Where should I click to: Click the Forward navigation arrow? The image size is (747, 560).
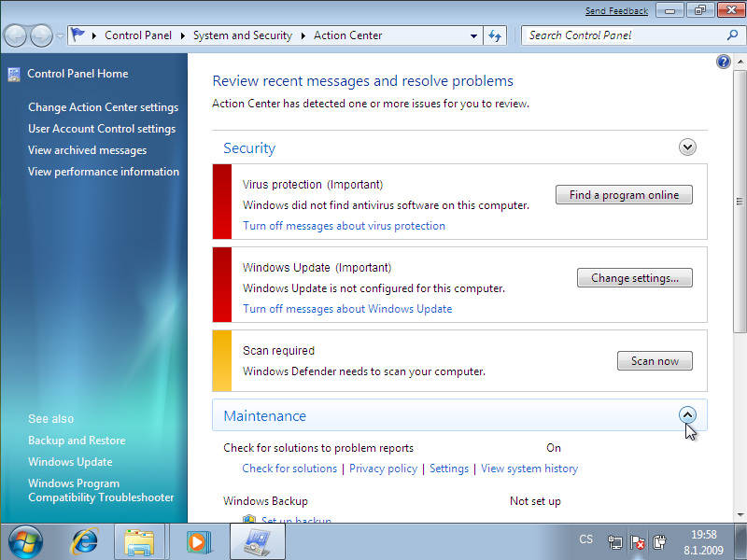(x=41, y=35)
